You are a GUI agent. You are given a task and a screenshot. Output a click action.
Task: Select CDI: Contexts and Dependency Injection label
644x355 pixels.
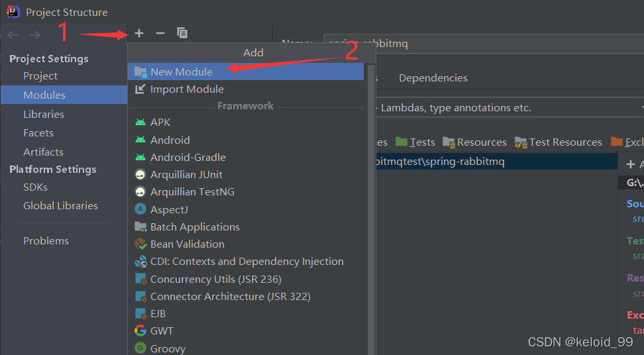point(247,262)
